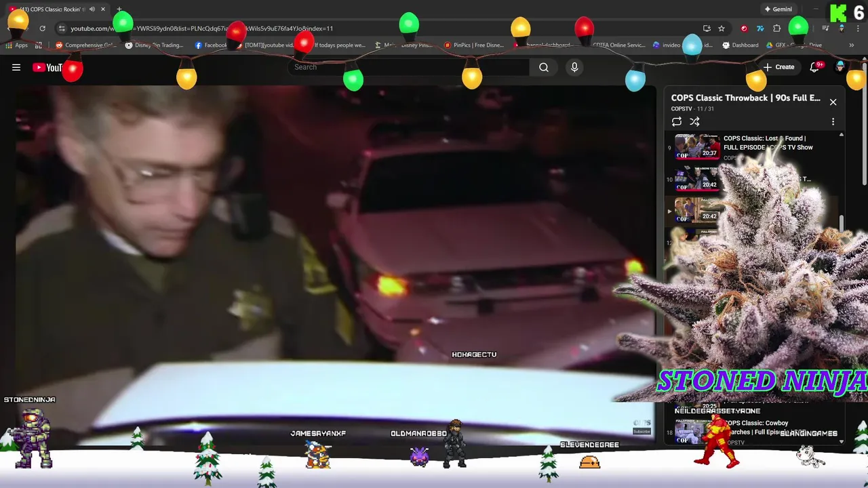Screen dimensions: 868x488
Task: Click into the YouTube search field
Action: coord(409,67)
